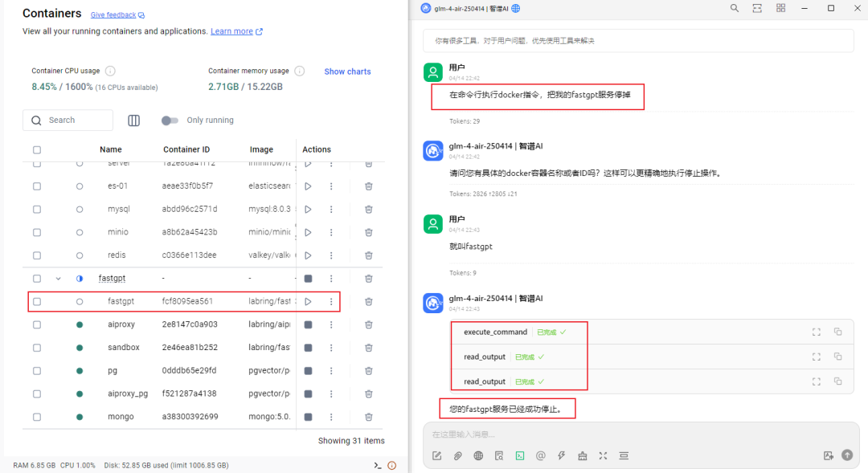Collapse the fastgpt group chevron

[58, 279]
